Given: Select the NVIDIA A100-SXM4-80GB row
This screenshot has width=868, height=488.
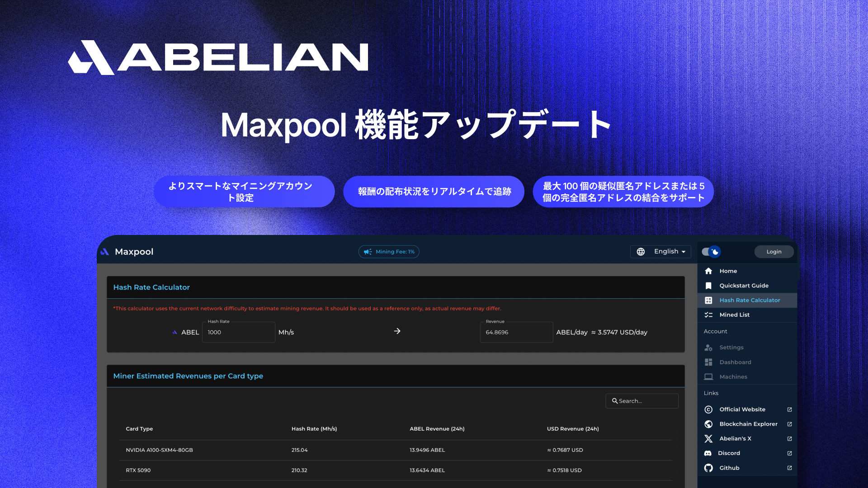Looking at the screenshot, I should tap(396, 450).
